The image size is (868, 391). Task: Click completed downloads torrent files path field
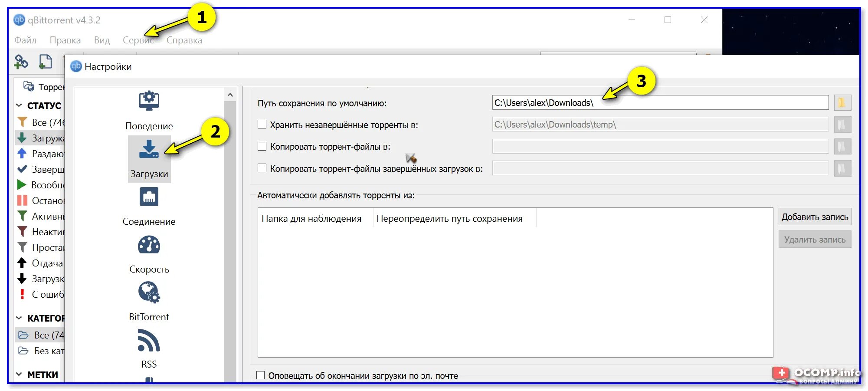pos(661,168)
